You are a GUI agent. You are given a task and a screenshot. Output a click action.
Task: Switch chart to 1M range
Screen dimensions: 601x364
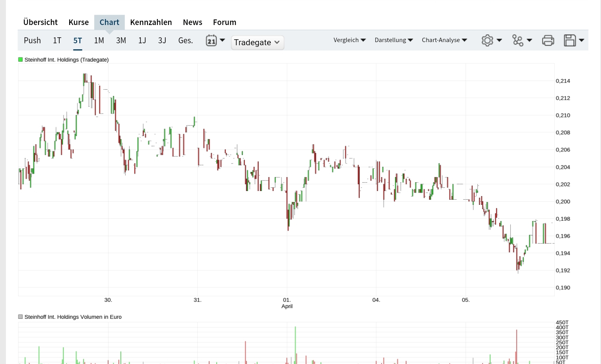99,40
